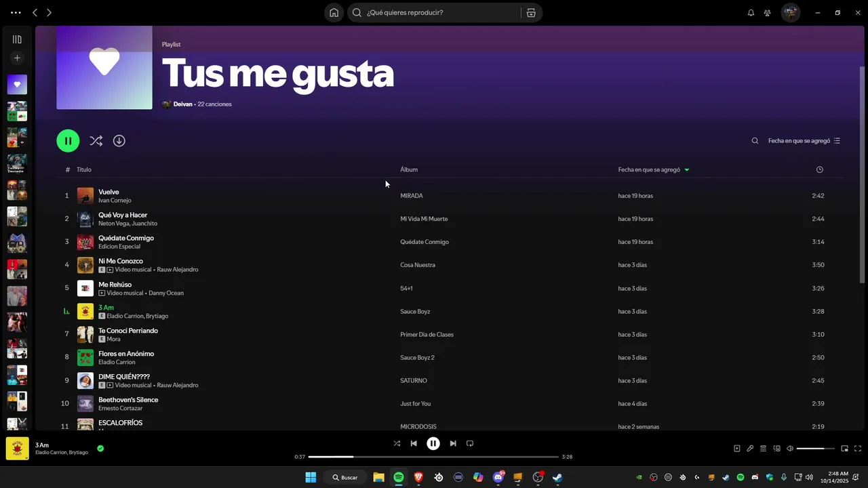
Task: Click the Spotify Home icon
Action: [x=334, y=13]
